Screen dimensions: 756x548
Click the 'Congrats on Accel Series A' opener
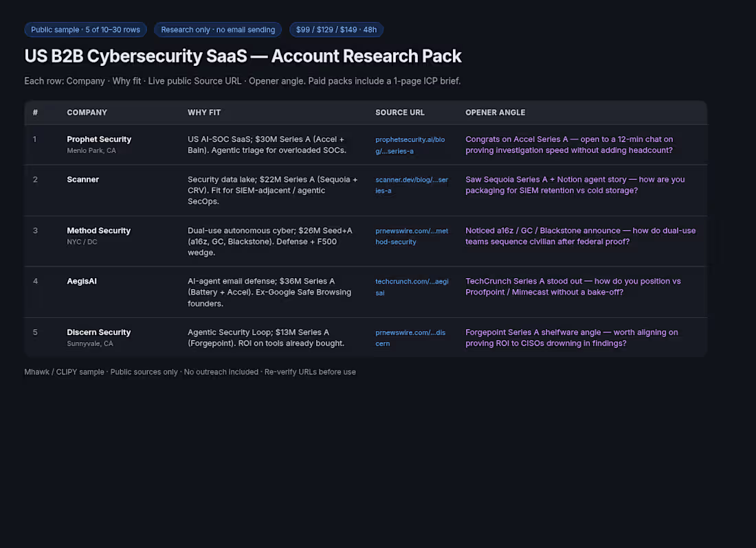tap(569, 144)
